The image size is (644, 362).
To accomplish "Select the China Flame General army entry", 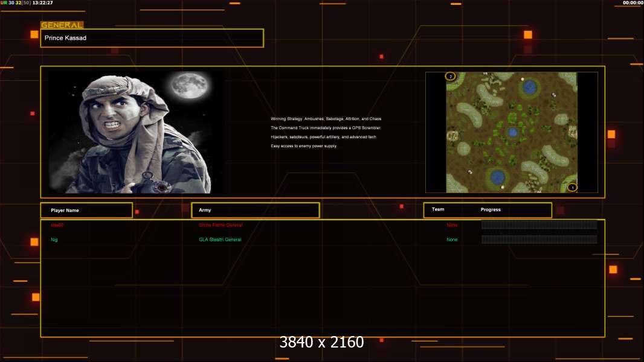I will [x=221, y=225].
